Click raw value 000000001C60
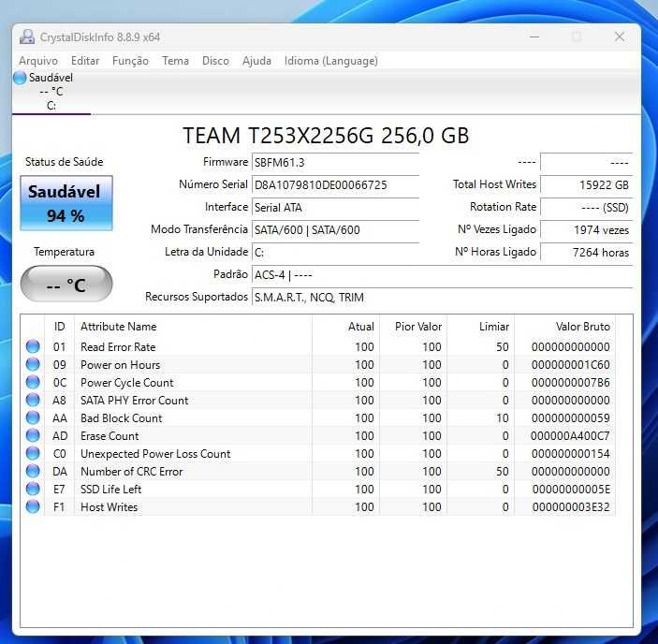658x644 pixels. [x=570, y=364]
